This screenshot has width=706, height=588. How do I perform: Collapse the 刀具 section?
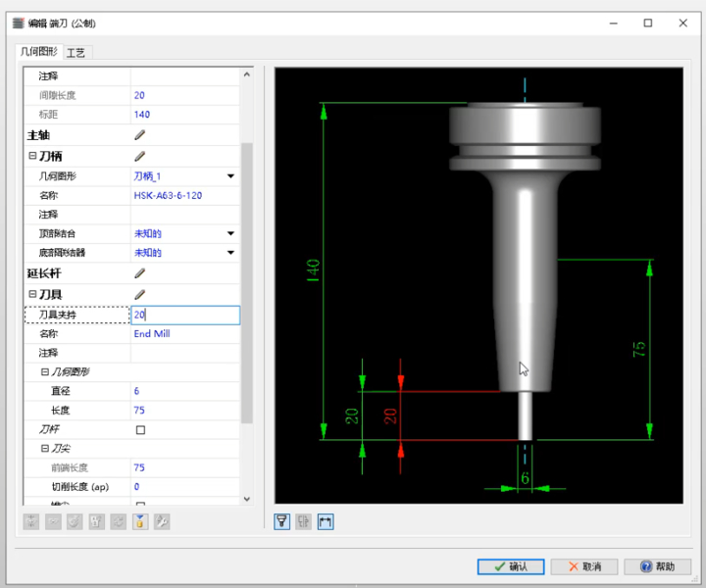(x=32, y=294)
